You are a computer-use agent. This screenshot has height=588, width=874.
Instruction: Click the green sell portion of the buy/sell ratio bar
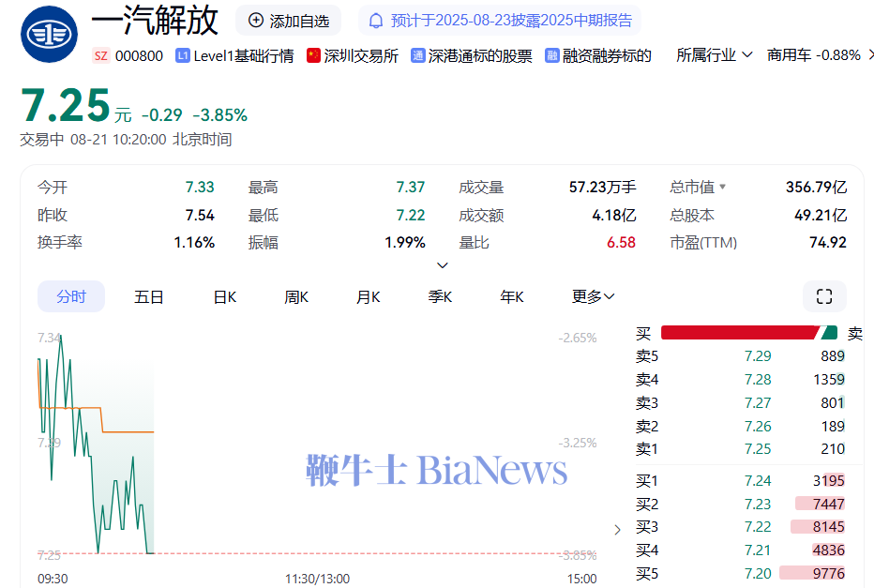tap(829, 333)
